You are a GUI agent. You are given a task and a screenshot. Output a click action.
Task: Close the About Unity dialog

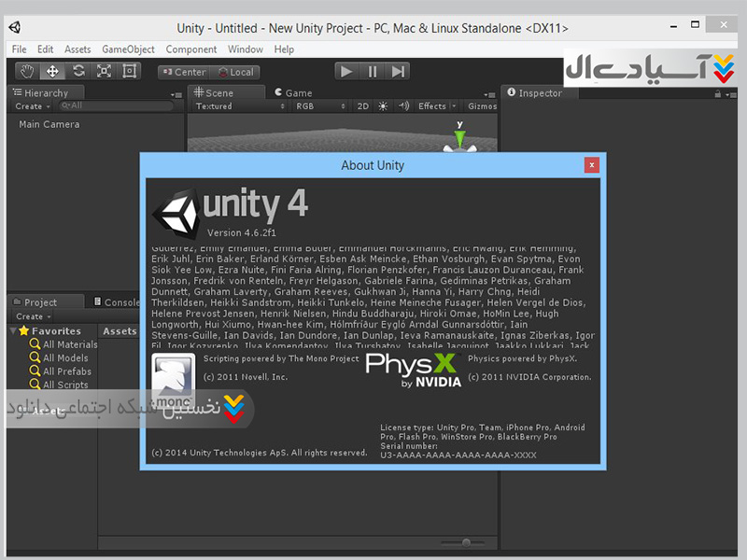591,165
